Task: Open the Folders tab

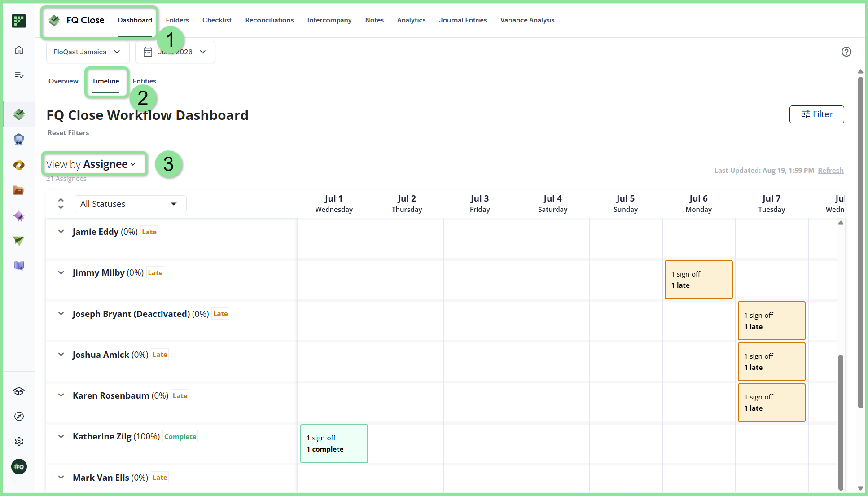Action: pos(177,20)
